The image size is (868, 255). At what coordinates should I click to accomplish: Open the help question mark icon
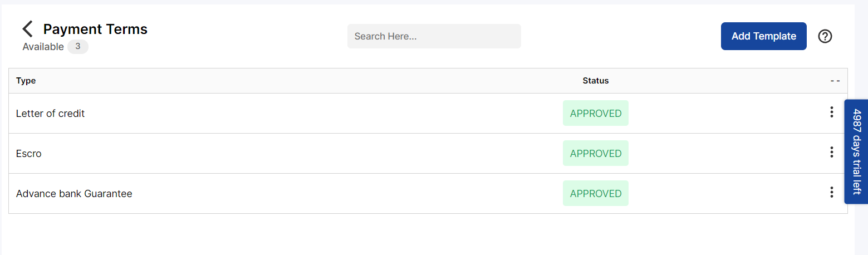point(825,36)
